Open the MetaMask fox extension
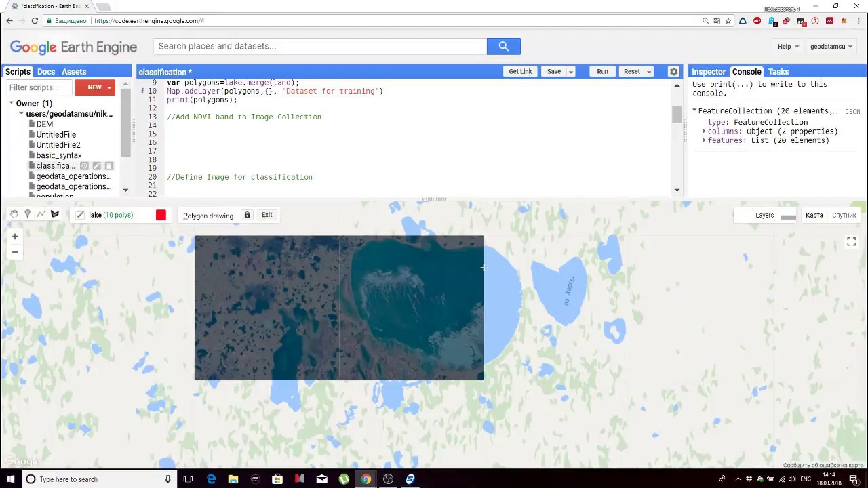This screenshot has height=488, width=868. pyautogui.click(x=844, y=21)
